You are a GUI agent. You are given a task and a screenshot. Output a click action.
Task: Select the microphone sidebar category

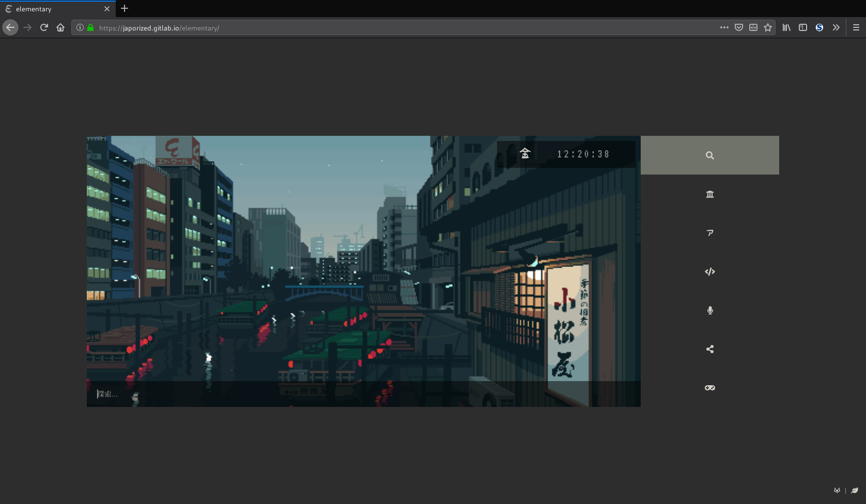[709, 310]
